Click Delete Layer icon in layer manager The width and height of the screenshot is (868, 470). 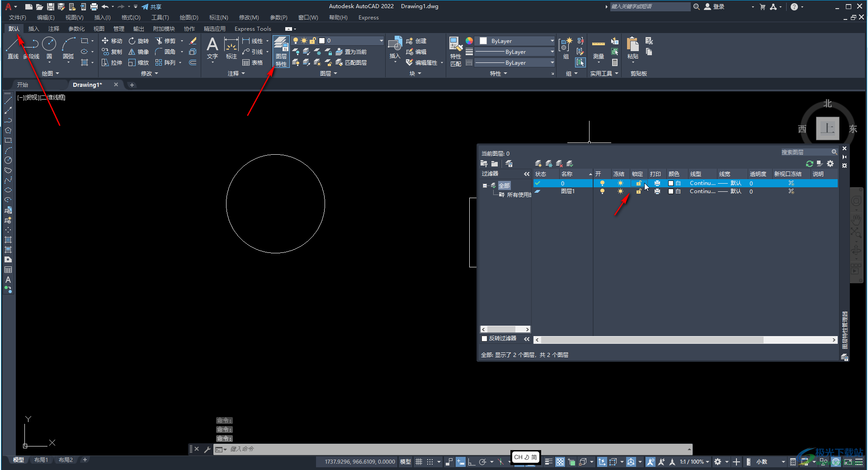[559, 163]
